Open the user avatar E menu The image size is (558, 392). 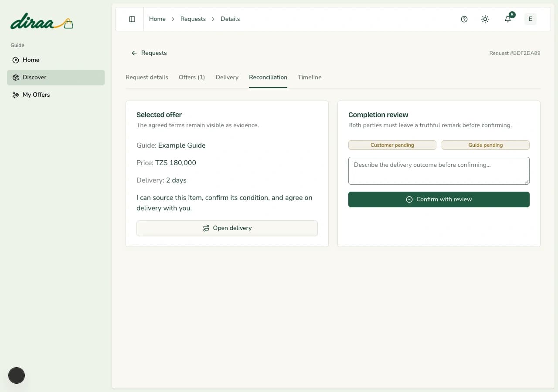(x=531, y=19)
